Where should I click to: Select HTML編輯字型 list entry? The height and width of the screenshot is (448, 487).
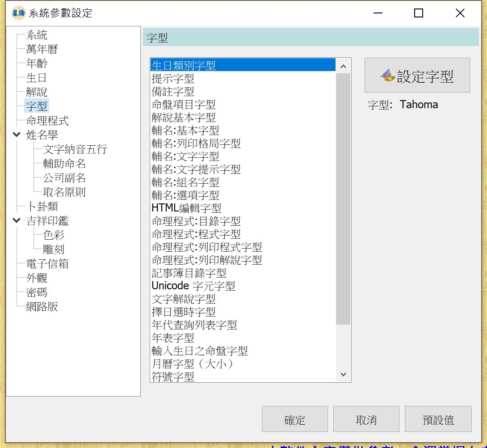pos(186,208)
